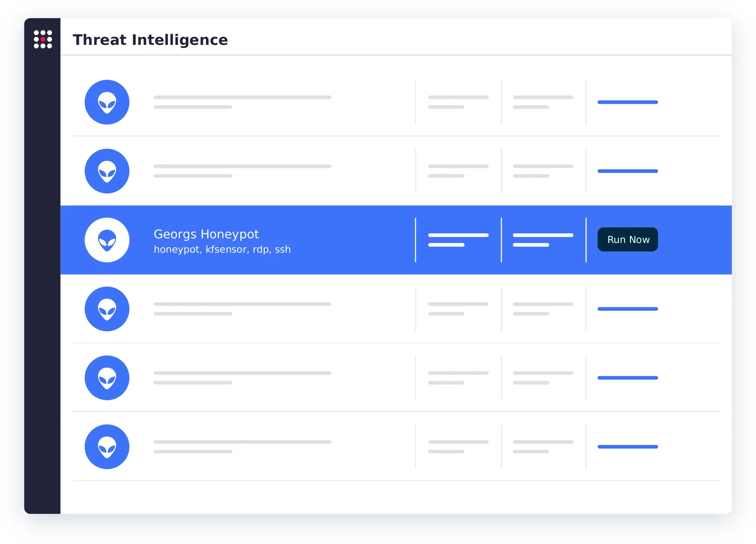Screen dimensions: 756x544
Task: Click the first white column in Georgs Honeypot row
Action: [x=458, y=240]
